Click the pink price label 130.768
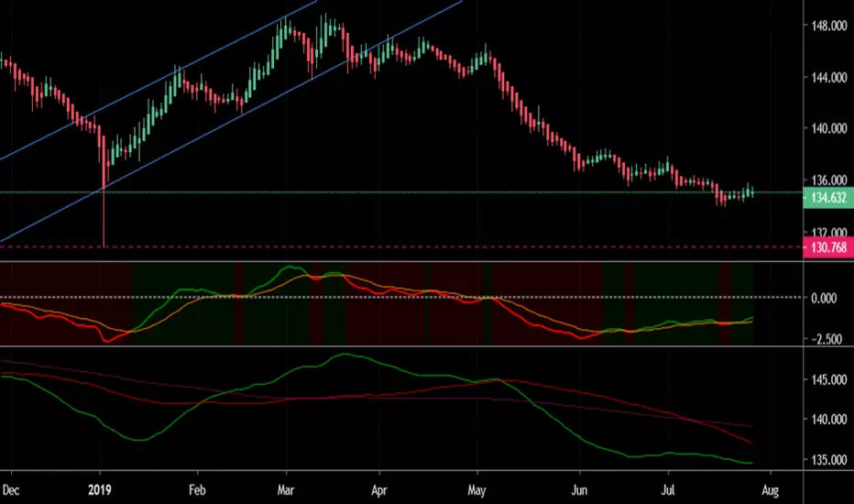Image resolution: width=854 pixels, height=504 pixels. (x=828, y=247)
